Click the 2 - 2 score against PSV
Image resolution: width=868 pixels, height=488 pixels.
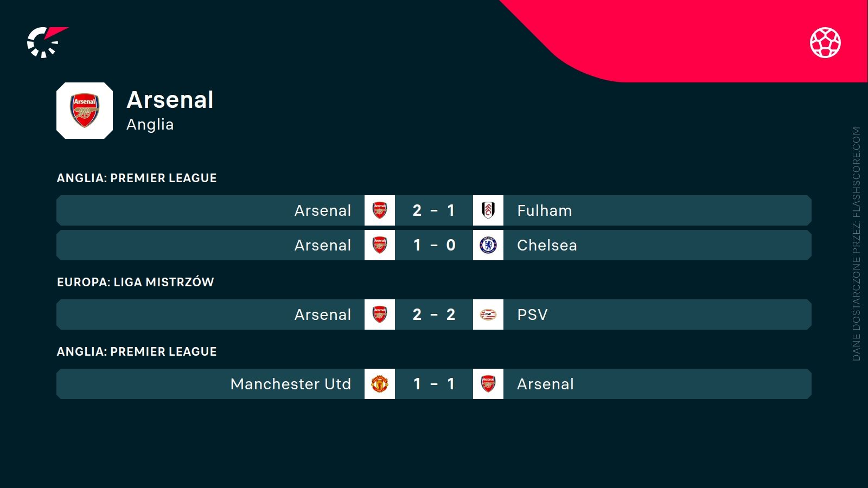(434, 314)
